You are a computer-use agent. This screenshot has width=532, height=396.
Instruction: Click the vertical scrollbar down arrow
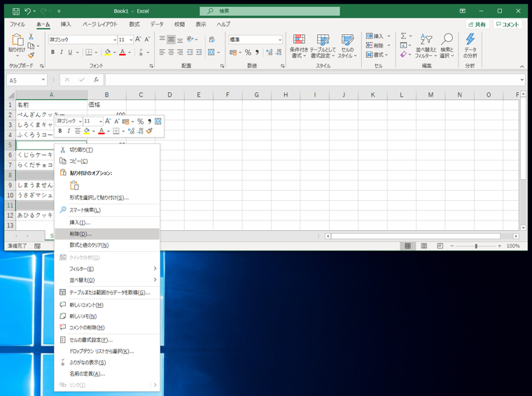(523, 228)
